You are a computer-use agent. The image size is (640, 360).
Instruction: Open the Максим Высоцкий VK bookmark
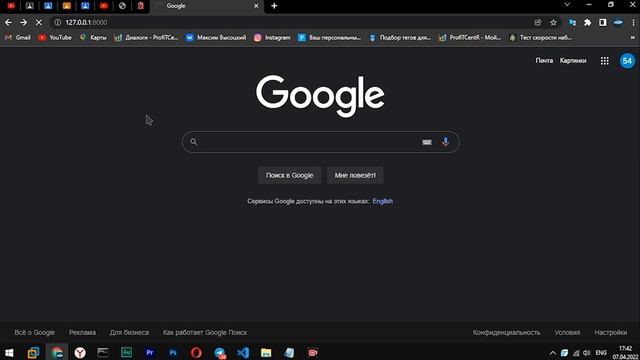point(216,38)
